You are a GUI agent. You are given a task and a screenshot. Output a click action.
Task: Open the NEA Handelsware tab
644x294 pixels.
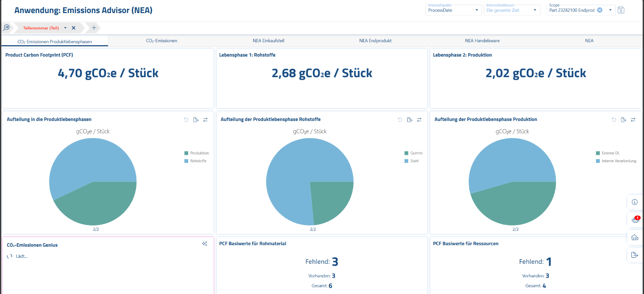(482, 41)
